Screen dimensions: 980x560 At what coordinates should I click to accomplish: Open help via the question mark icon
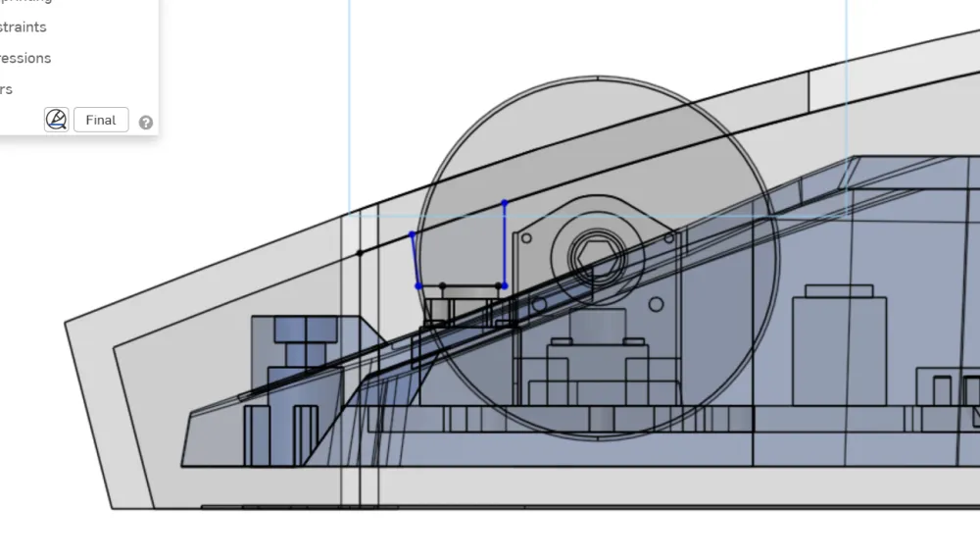coord(146,123)
